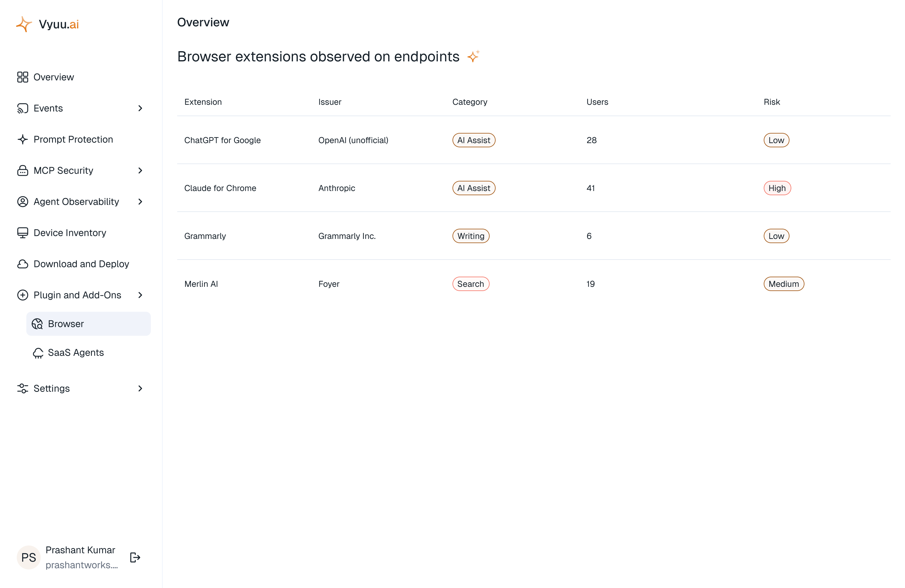This screenshot has width=905, height=588.
Task: Expand the Settings chevron
Action: (x=140, y=388)
